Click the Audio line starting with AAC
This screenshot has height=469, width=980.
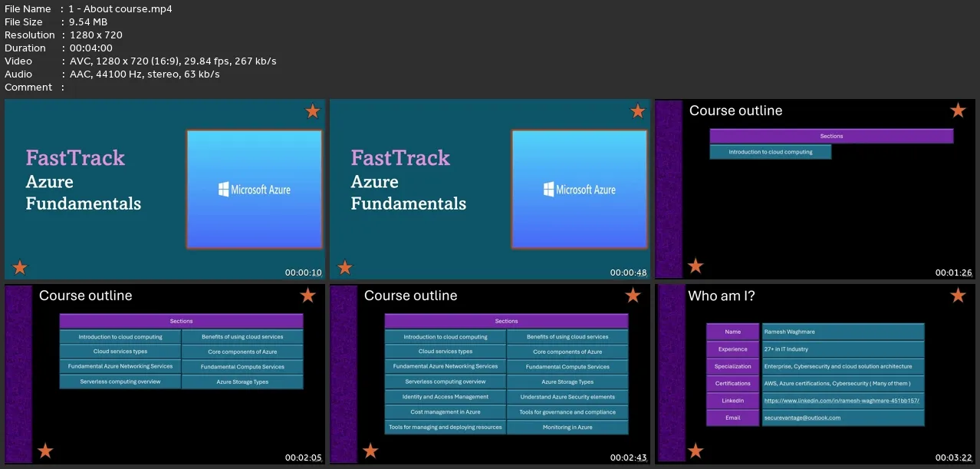[x=144, y=74]
